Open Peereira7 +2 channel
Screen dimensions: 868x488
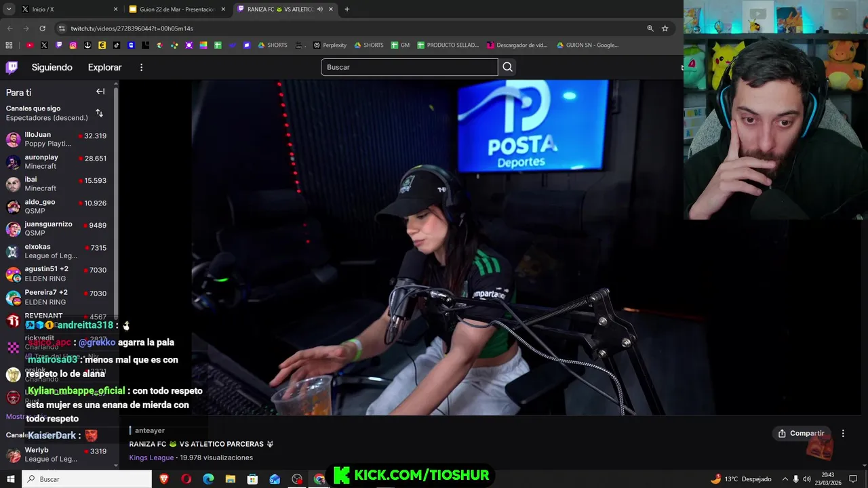click(57, 298)
